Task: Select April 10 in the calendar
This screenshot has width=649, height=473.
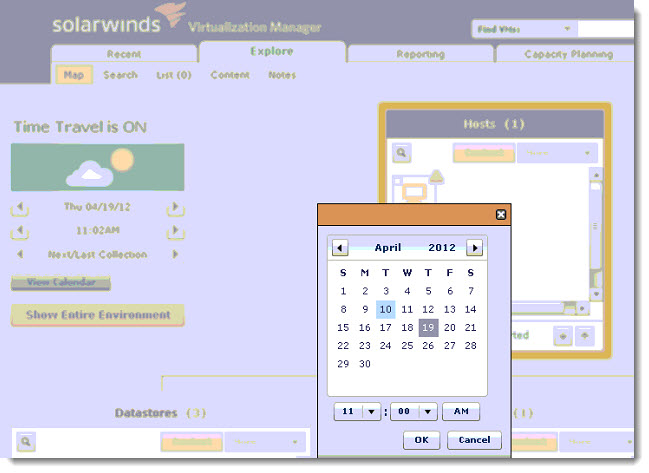Action: tap(386, 310)
